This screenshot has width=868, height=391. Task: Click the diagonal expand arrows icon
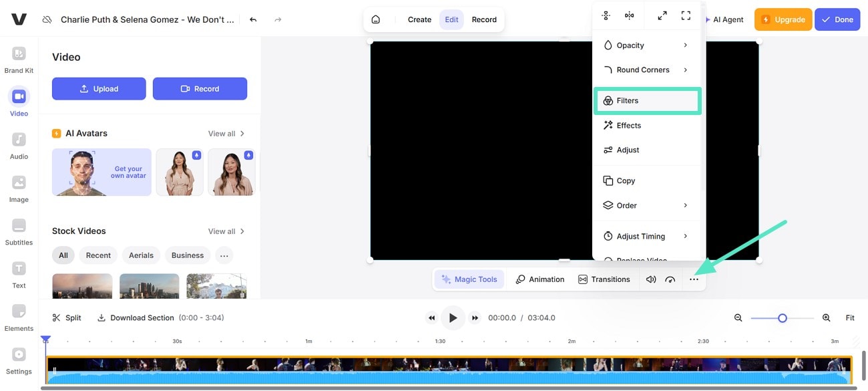[x=662, y=15]
